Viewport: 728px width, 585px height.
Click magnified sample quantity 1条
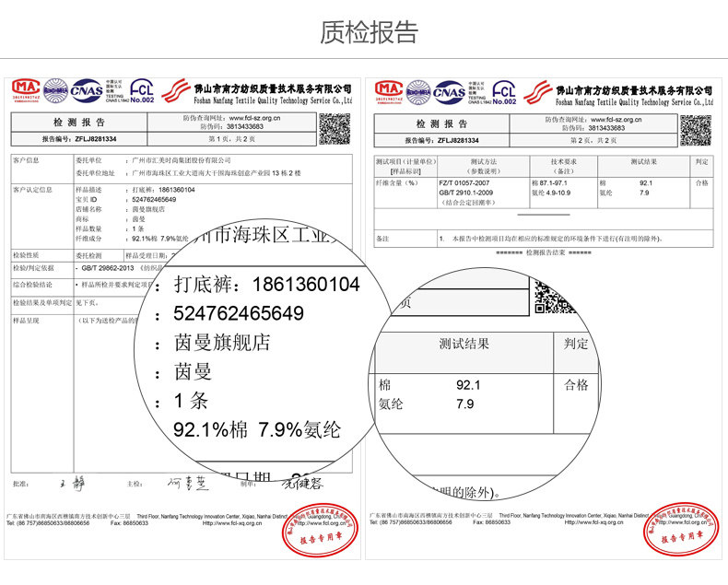tap(191, 401)
